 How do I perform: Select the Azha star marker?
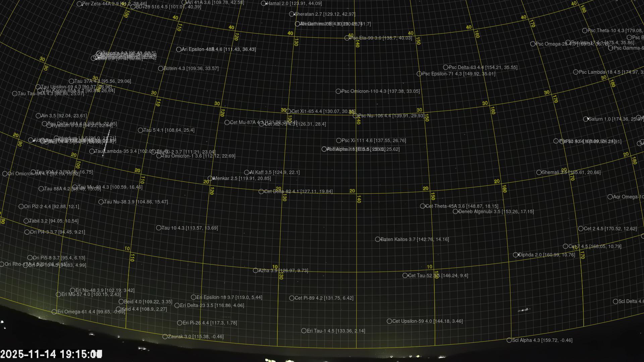coord(255,270)
